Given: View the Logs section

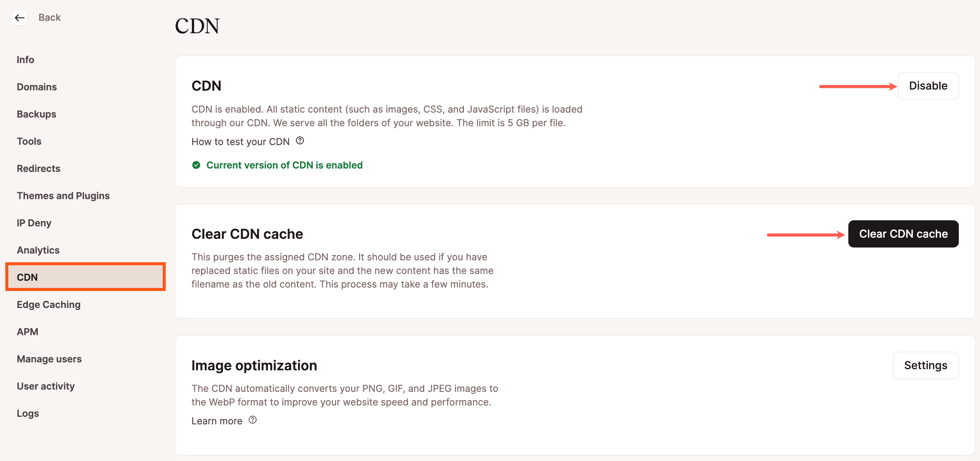Looking at the screenshot, I should pyautogui.click(x=27, y=413).
